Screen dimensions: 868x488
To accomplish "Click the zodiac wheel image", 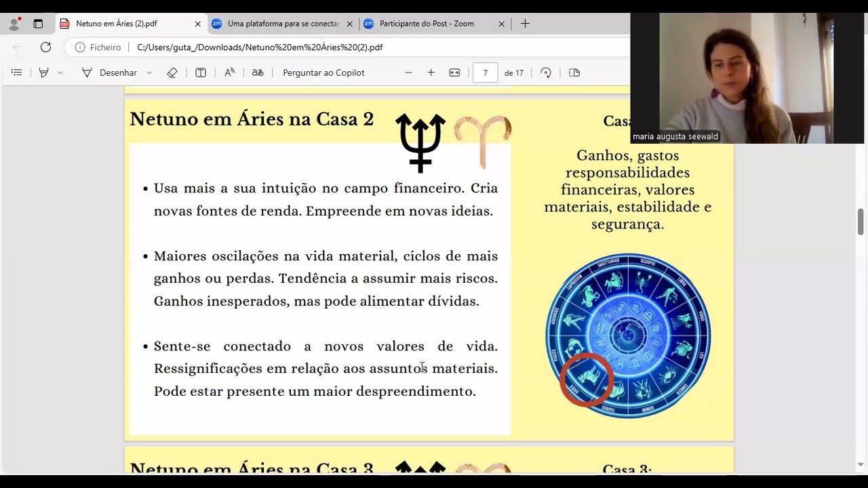I will pyautogui.click(x=628, y=335).
